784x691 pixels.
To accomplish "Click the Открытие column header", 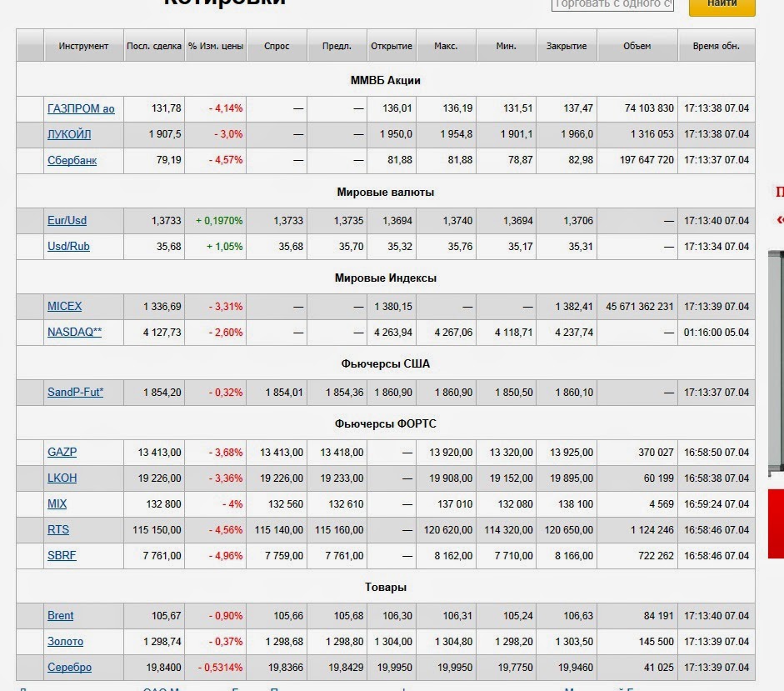I will 392,46.
